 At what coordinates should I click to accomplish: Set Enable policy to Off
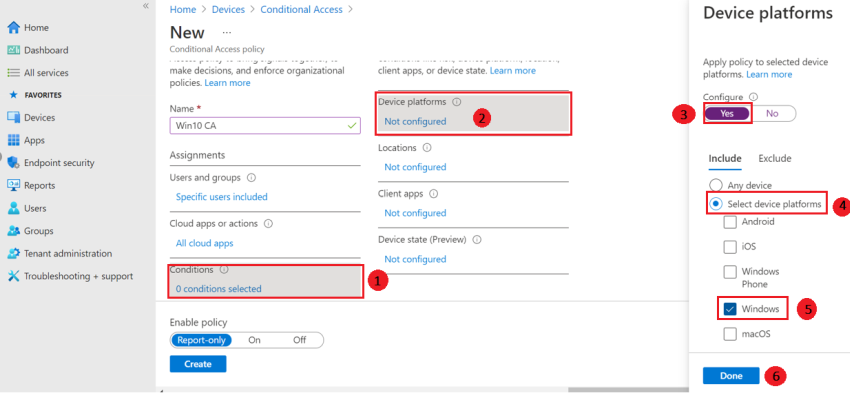(x=299, y=340)
